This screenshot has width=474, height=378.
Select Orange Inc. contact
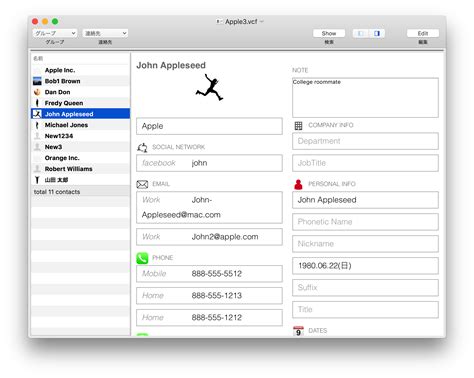[80, 158]
